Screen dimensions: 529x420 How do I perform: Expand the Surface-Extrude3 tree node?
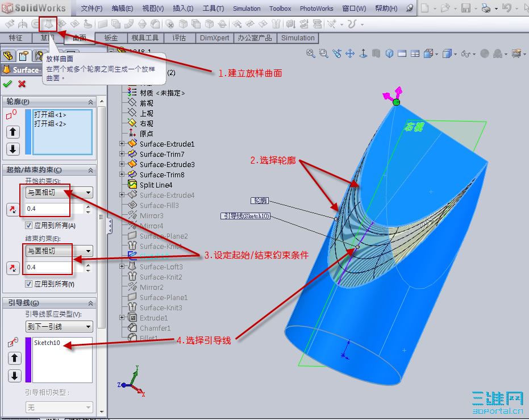122,164
